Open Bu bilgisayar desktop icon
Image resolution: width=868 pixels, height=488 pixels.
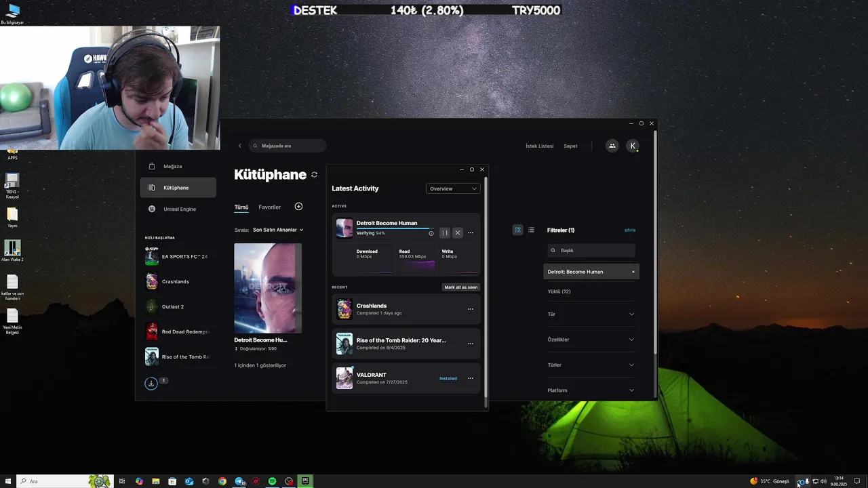(12, 14)
